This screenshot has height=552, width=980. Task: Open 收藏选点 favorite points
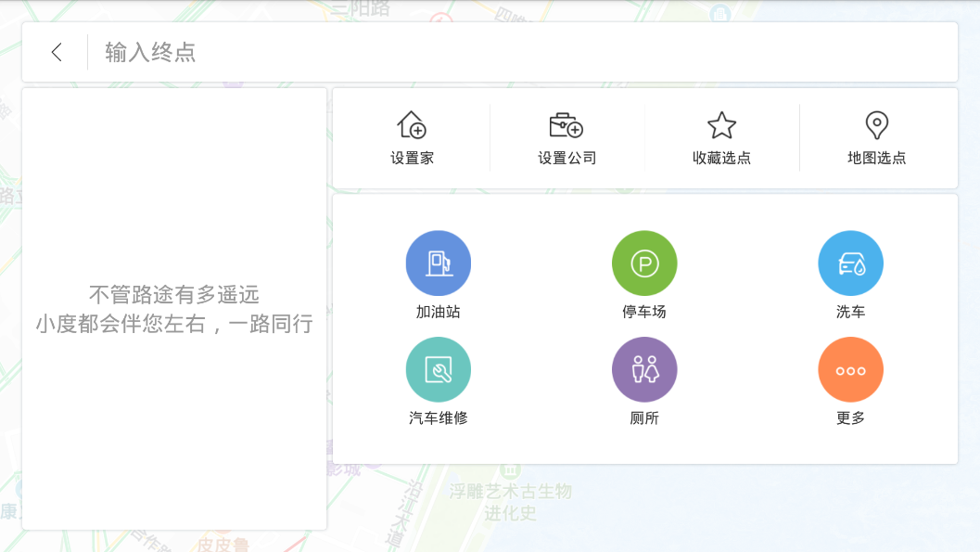(x=722, y=137)
